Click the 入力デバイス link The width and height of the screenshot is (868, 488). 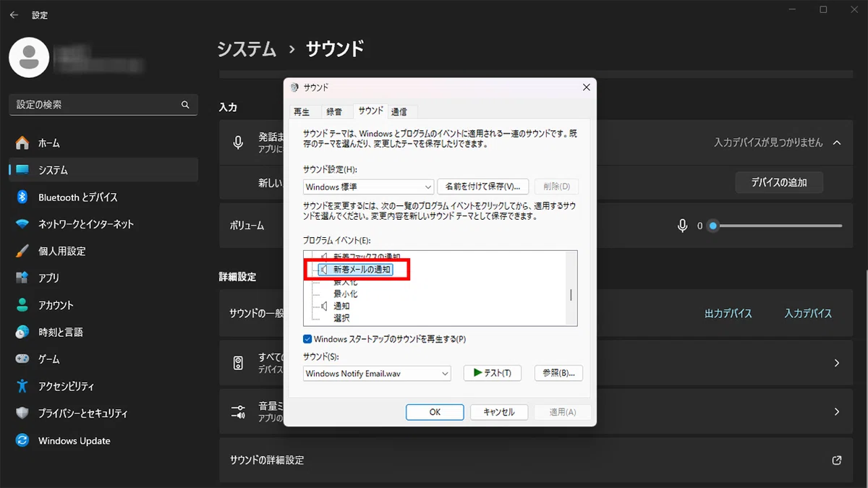tap(808, 314)
